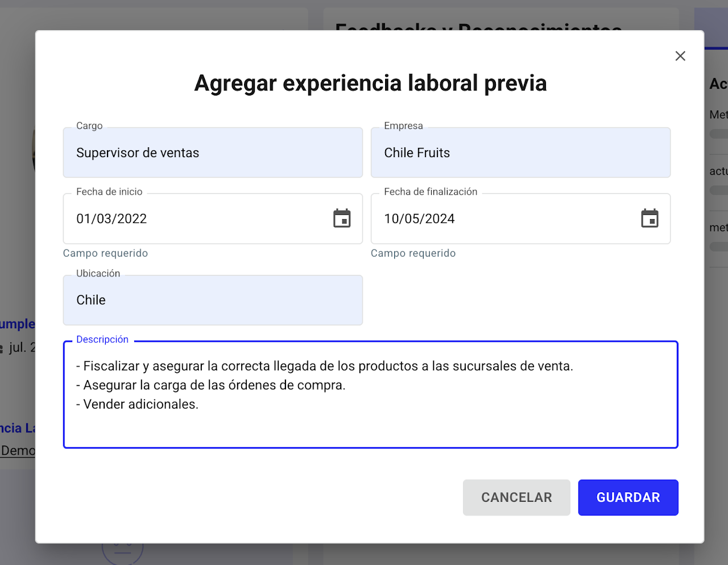Click the progress bar beneath "actu" text

(x=719, y=191)
